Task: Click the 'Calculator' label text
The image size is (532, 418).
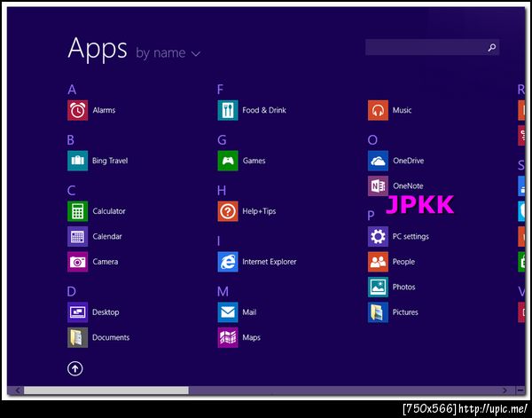Action: 109,211
